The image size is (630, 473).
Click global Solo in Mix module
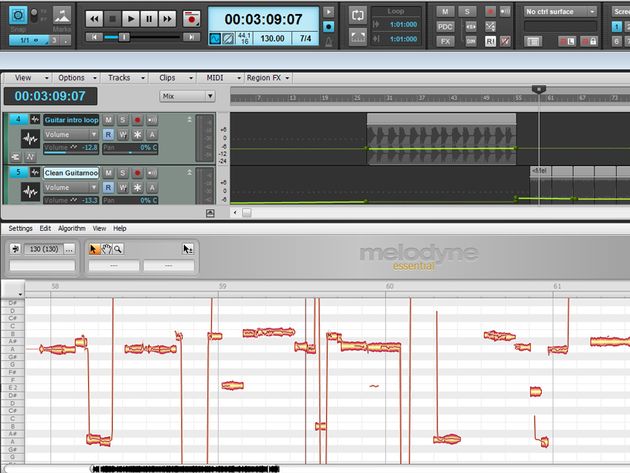click(x=467, y=12)
